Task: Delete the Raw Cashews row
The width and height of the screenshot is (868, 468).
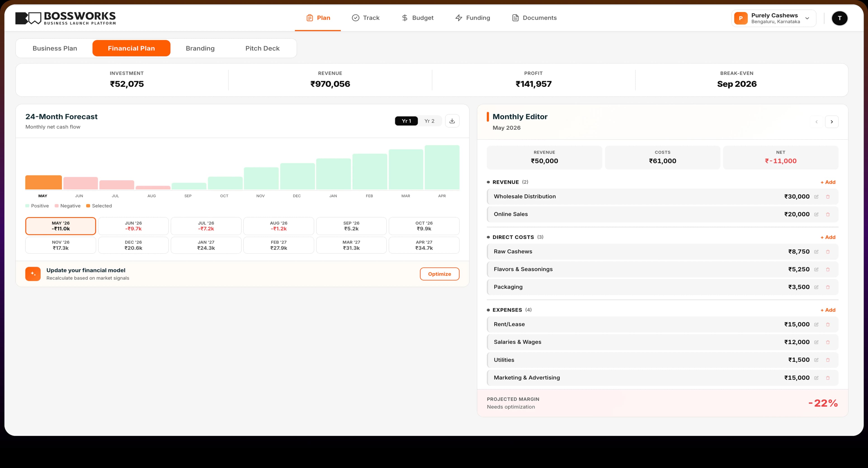Action: coord(828,252)
